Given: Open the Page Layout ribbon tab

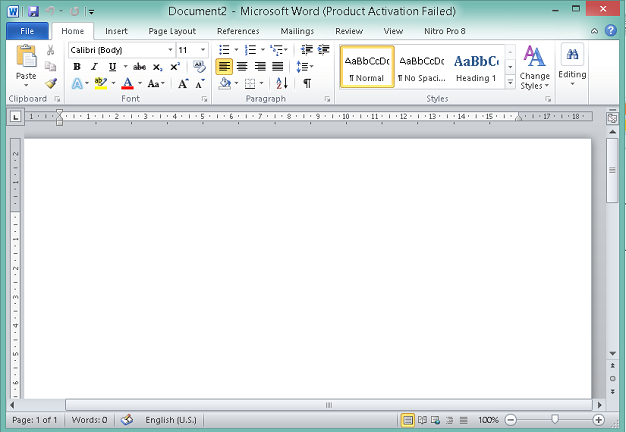Looking at the screenshot, I should (x=172, y=31).
